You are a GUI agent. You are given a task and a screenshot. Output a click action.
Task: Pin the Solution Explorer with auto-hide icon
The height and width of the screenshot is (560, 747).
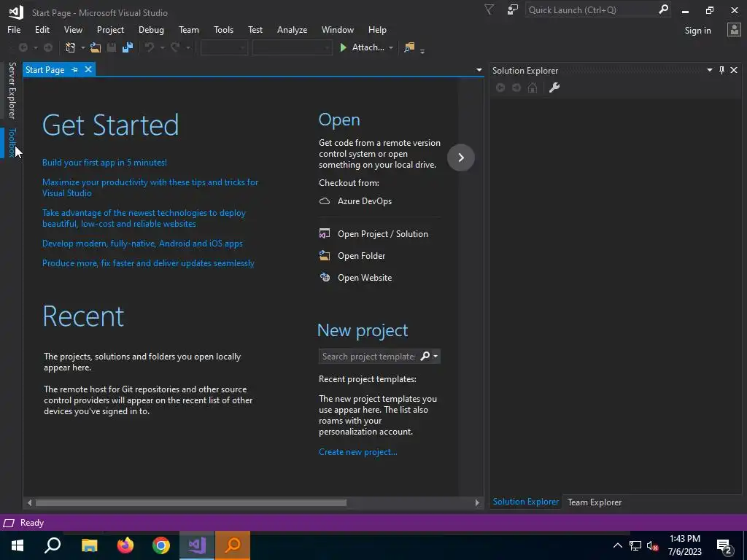click(x=721, y=71)
